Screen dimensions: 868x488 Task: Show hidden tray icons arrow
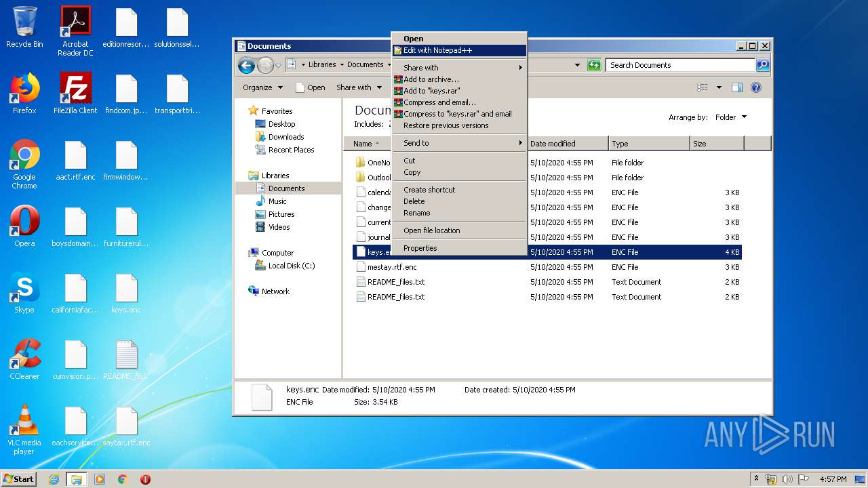coord(757,479)
